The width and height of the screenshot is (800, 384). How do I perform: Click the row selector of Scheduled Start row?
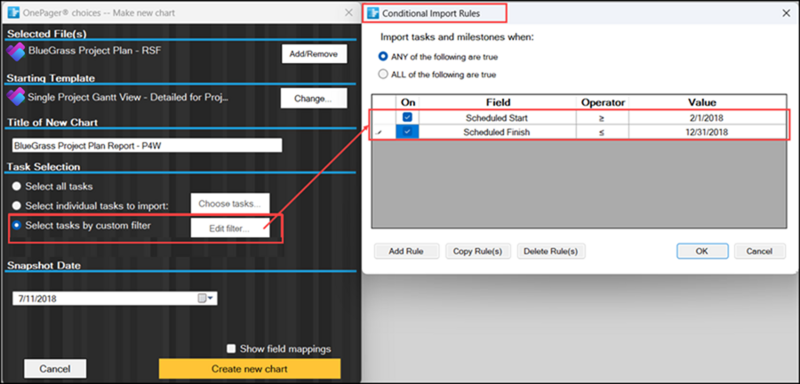click(x=384, y=118)
